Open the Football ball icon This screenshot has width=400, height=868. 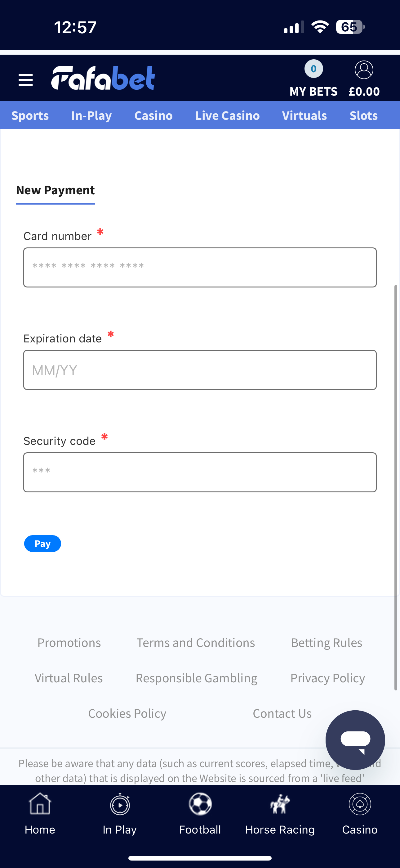[x=200, y=805]
